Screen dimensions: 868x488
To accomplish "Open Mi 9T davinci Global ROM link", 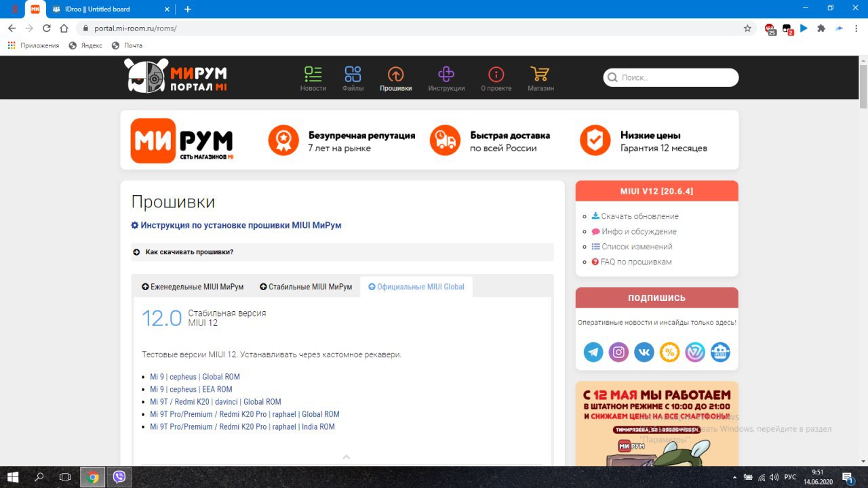I will click(x=216, y=402).
